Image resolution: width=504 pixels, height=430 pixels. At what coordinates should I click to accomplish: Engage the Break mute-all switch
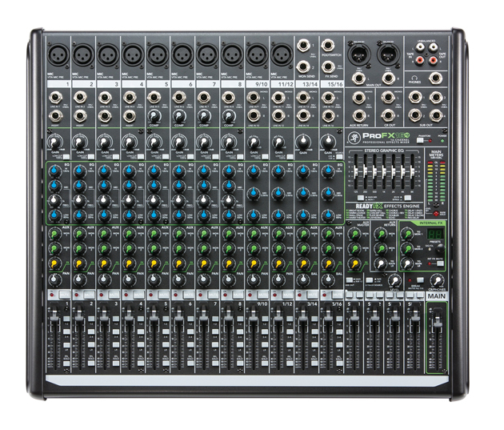point(421,280)
